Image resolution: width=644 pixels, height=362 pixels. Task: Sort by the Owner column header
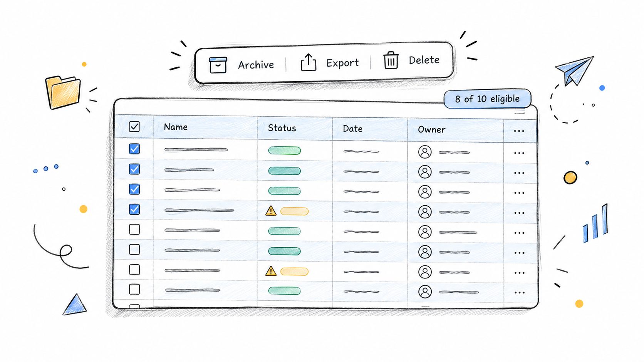pyautogui.click(x=431, y=130)
